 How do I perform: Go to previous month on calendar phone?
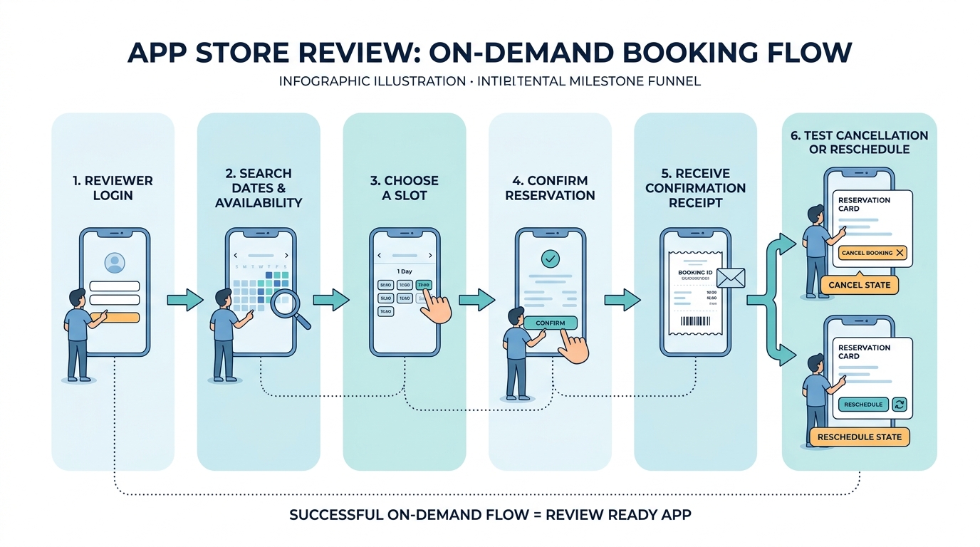(x=236, y=255)
